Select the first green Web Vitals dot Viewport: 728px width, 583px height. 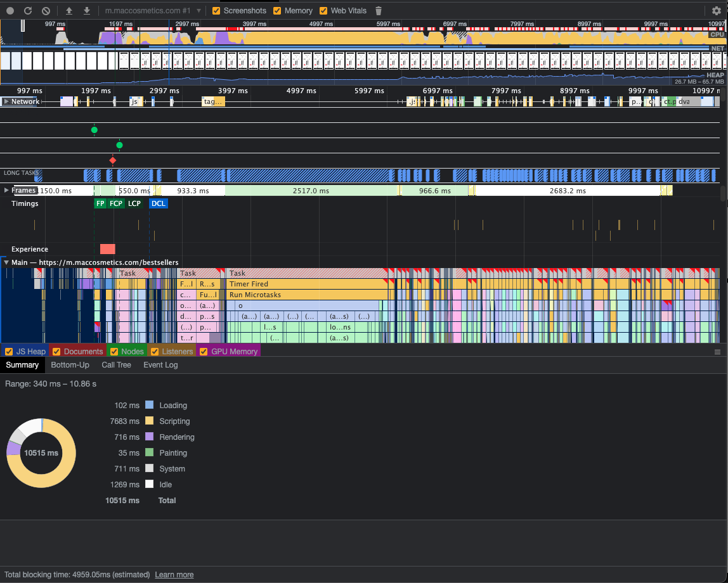(x=94, y=130)
